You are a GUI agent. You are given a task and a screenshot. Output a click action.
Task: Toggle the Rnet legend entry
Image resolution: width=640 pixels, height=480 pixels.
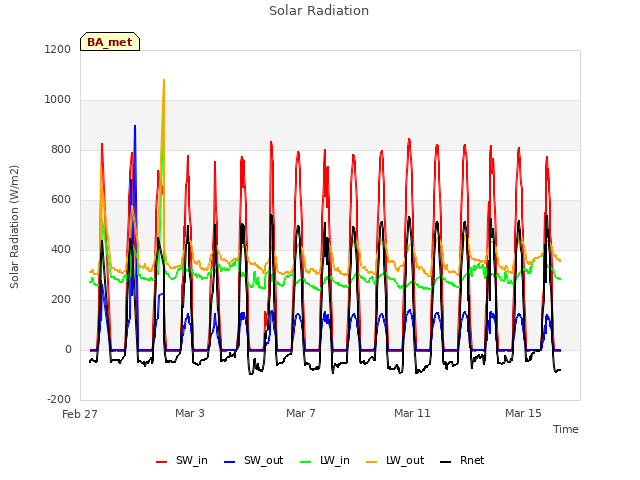point(462,461)
